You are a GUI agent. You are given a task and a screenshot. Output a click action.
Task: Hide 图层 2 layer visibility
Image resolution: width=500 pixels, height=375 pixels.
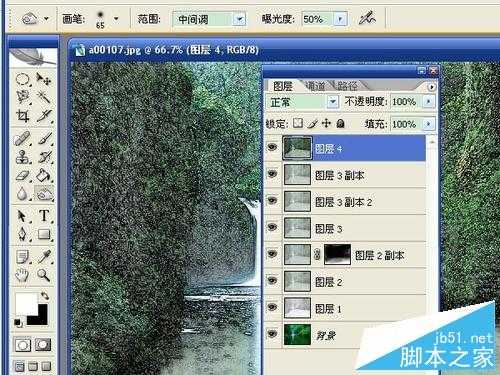tap(273, 280)
